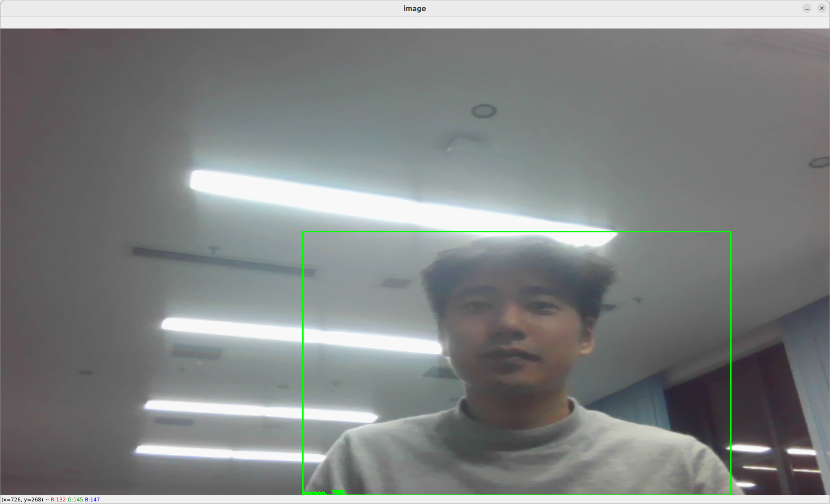This screenshot has height=504, width=830.
Task: Click the empty toolbar strip below the title
Action: (415, 22)
